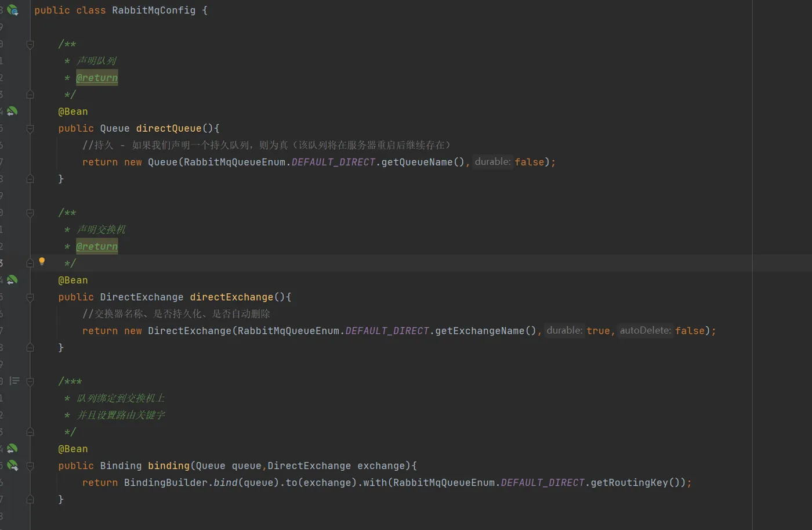The width and height of the screenshot is (812, 530).
Task: Click the getExchangeName call
Action: 480,331
